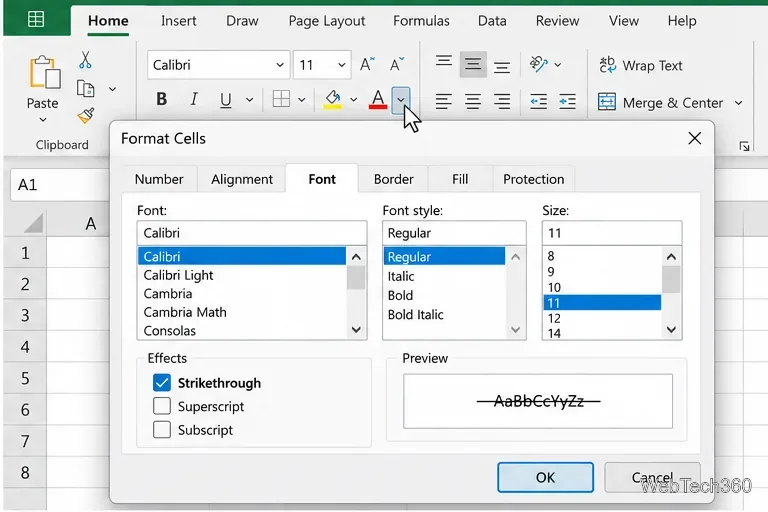Click the Select All corner triangle
Viewport: 768px width, 512px height.
(33, 224)
